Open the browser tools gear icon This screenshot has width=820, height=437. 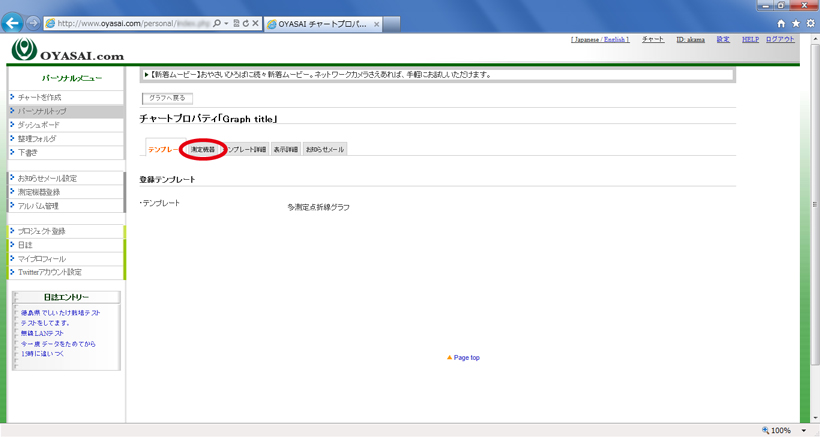811,24
